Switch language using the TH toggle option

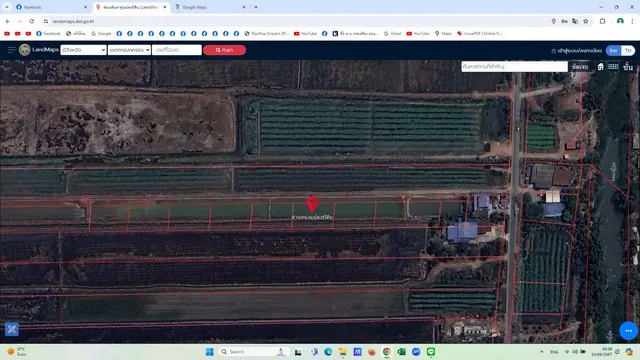[628, 50]
